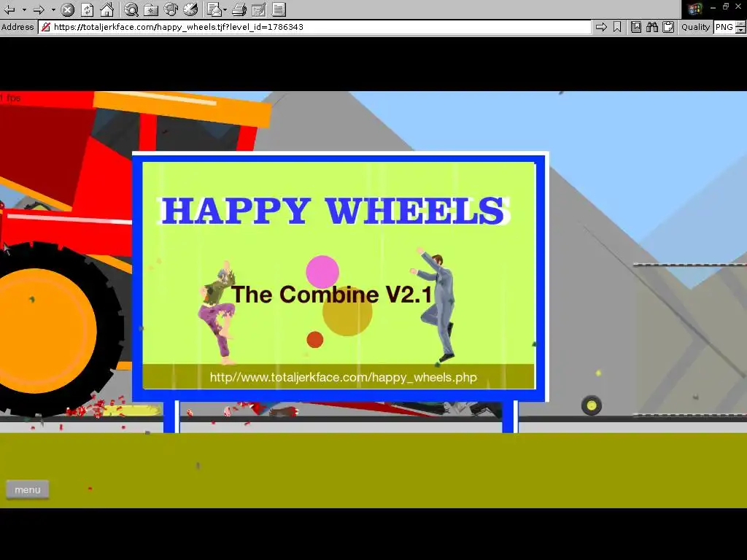Click the fps counter text
The width and height of the screenshot is (747, 560).
[10, 98]
